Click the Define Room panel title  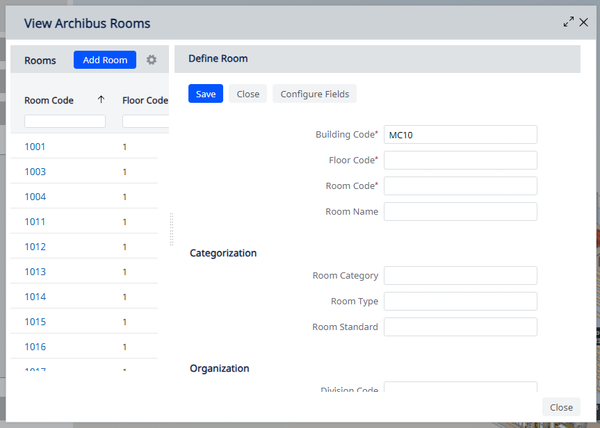(218, 59)
